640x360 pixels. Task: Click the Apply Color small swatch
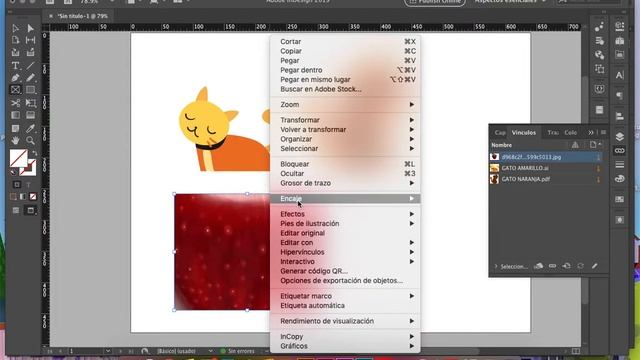coord(13,197)
